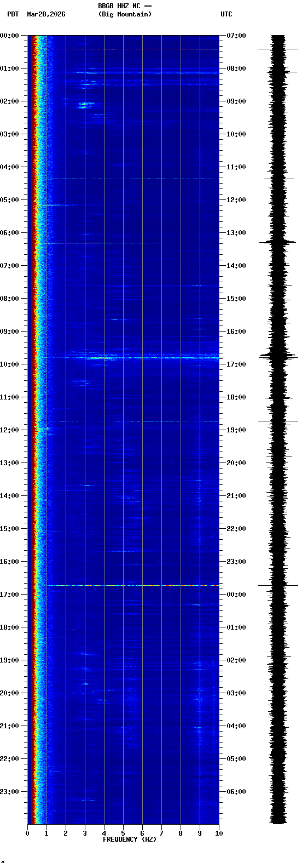
Task: Select the '21:00' PDT axis time label
Action: pyautogui.click(x=9, y=726)
